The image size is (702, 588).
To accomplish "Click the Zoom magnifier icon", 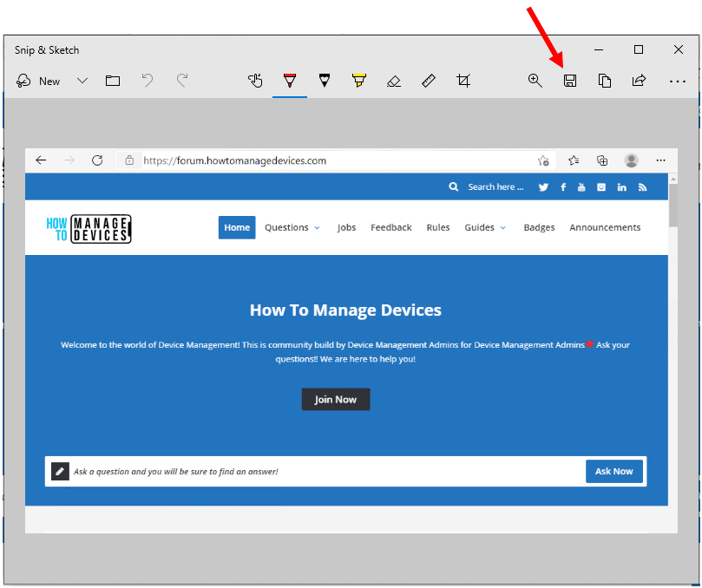I will [535, 81].
